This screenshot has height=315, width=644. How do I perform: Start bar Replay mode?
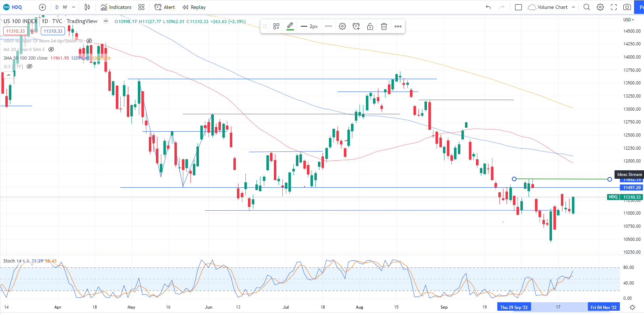tap(194, 7)
